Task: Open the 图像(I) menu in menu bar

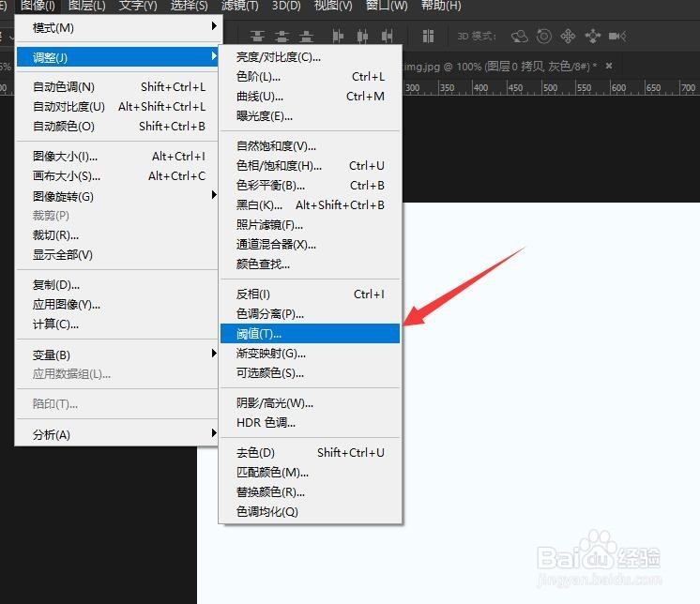Action: [x=38, y=6]
